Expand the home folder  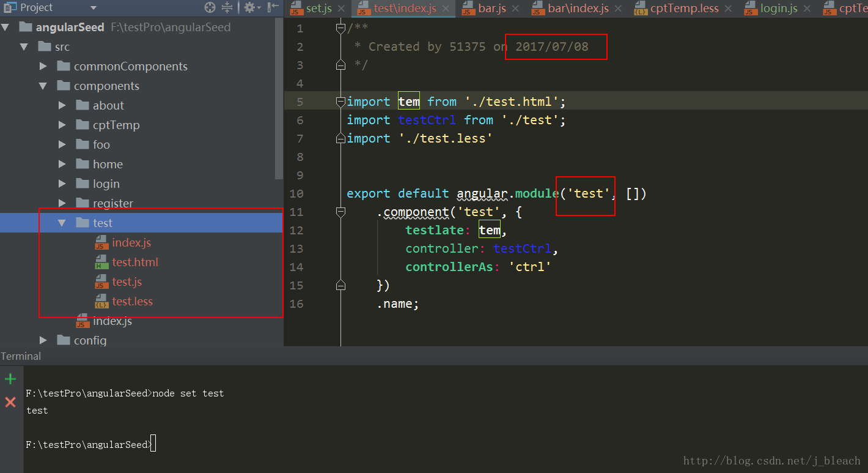click(62, 165)
